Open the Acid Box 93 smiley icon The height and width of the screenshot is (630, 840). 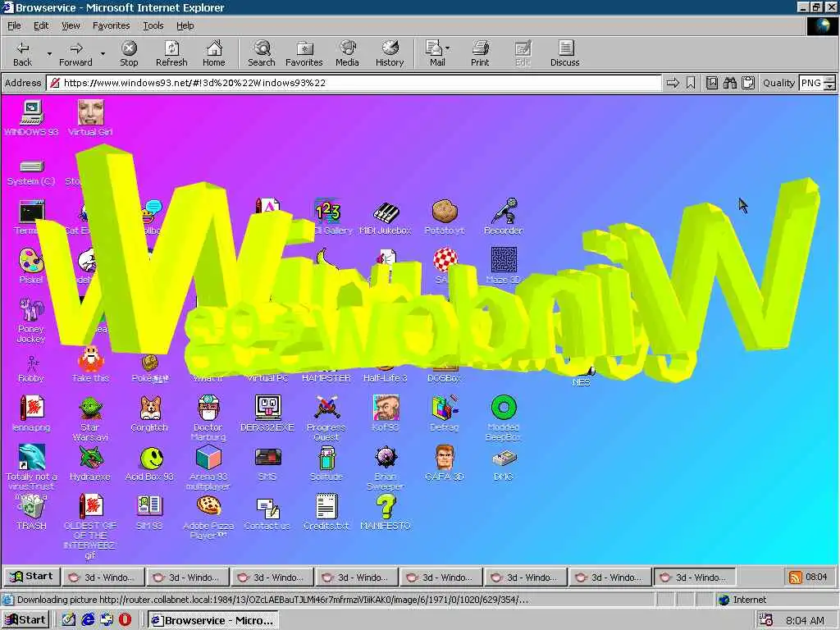coord(149,463)
